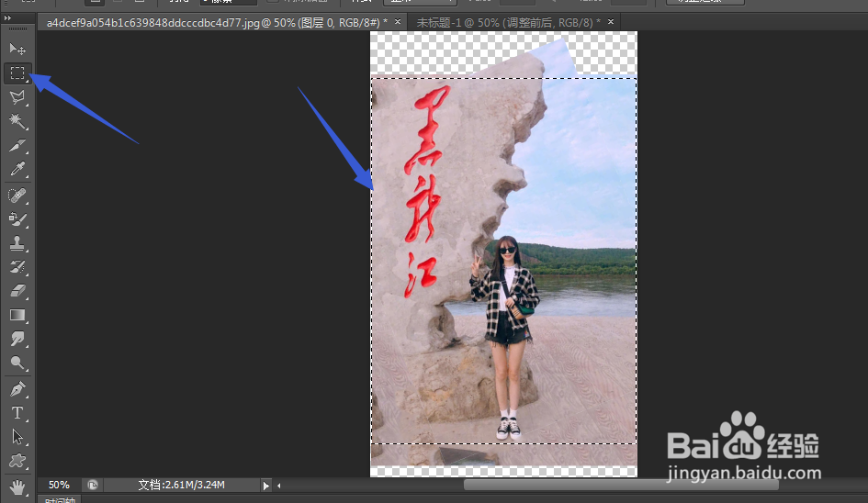This screenshot has width=868, height=503.
Task: Select the Smudge tool
Action: pyautogui.click(x=17, y=339)
